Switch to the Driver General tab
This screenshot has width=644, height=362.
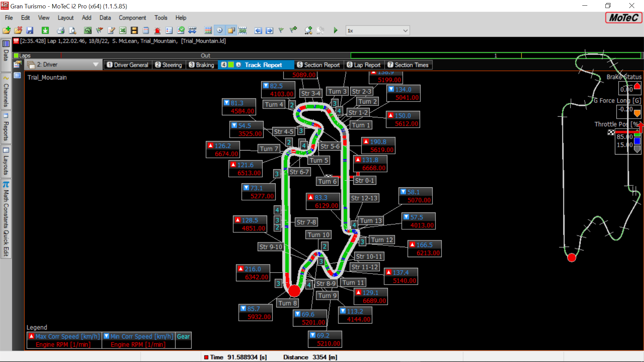pyautogui.click(x=127, y=65)
